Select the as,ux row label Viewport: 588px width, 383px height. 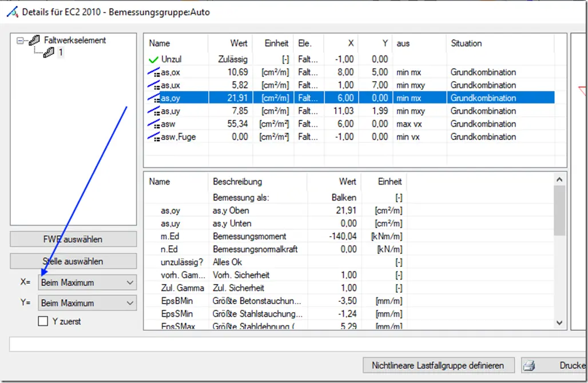click(x=170, y=85)
